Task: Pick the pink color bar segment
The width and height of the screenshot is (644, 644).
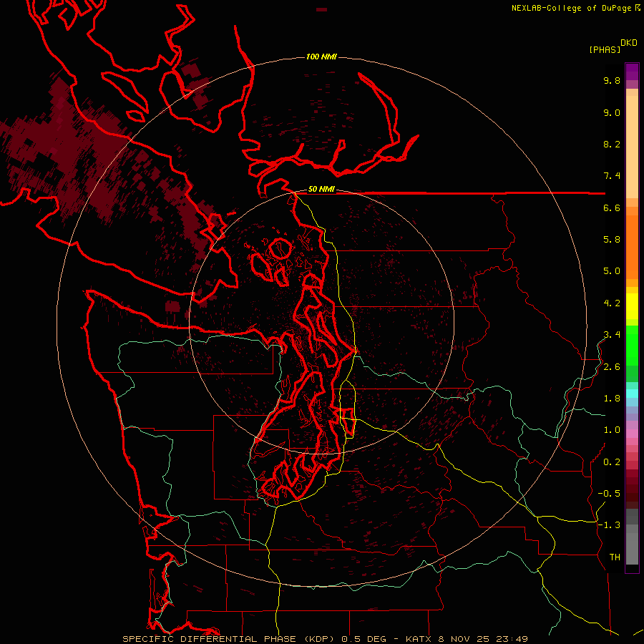Action: click(x=632, y=434)
